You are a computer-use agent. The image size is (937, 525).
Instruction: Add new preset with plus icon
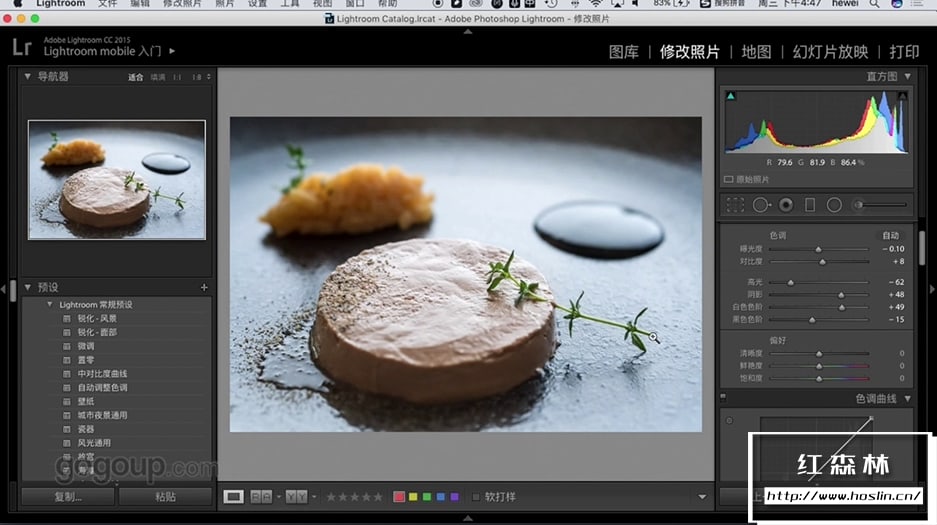click(x=204, y=287)
